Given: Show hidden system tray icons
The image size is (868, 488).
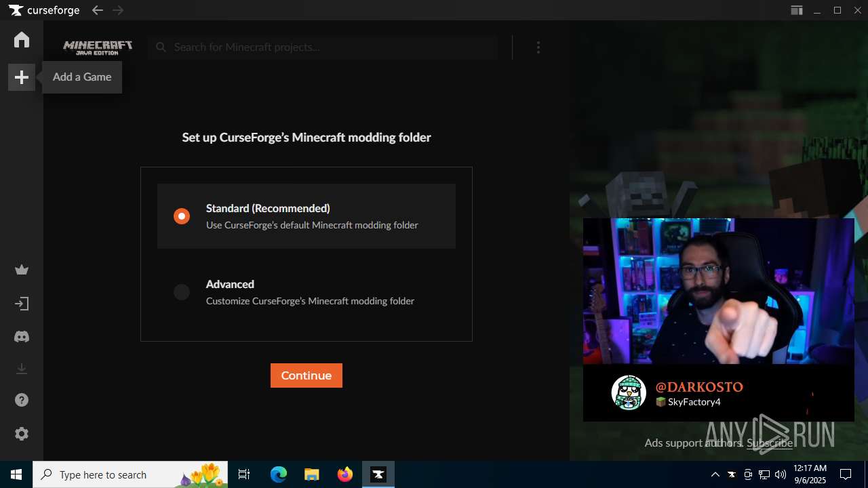Looking at the screenshot, I should click(x=715, y=474).
